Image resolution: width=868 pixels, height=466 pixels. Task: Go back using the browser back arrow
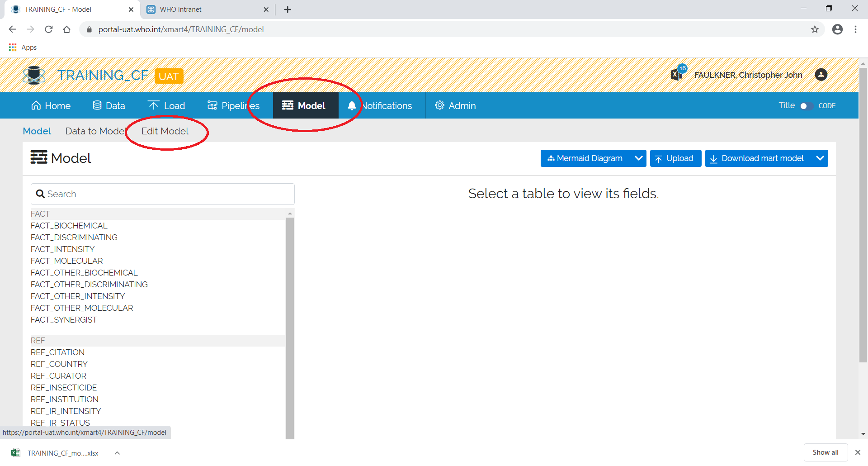(12, 29)
